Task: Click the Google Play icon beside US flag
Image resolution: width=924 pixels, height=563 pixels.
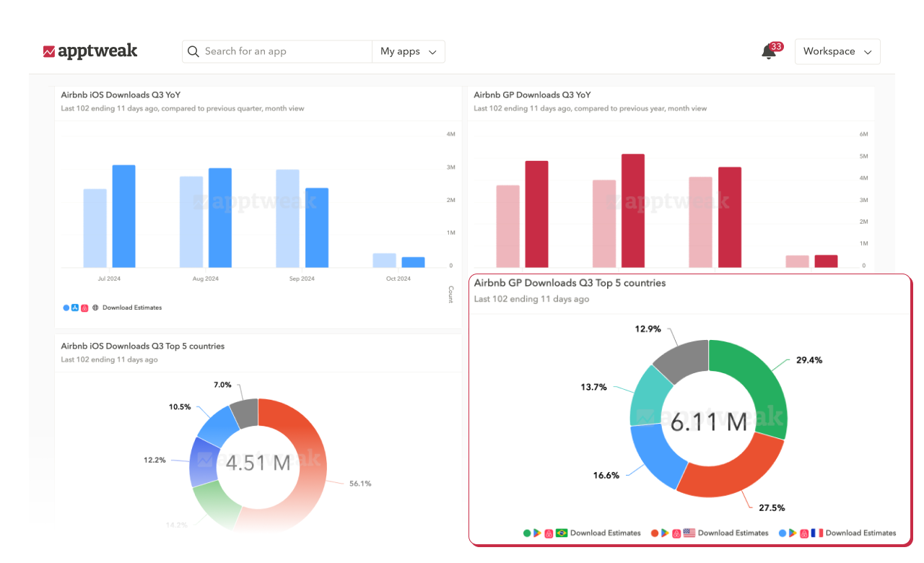Action: click(665, 533)
